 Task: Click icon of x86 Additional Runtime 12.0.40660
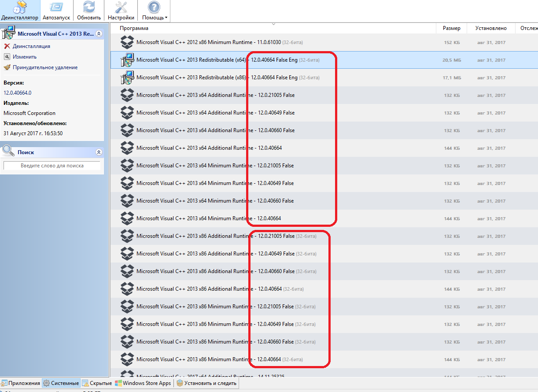(127, 271)
